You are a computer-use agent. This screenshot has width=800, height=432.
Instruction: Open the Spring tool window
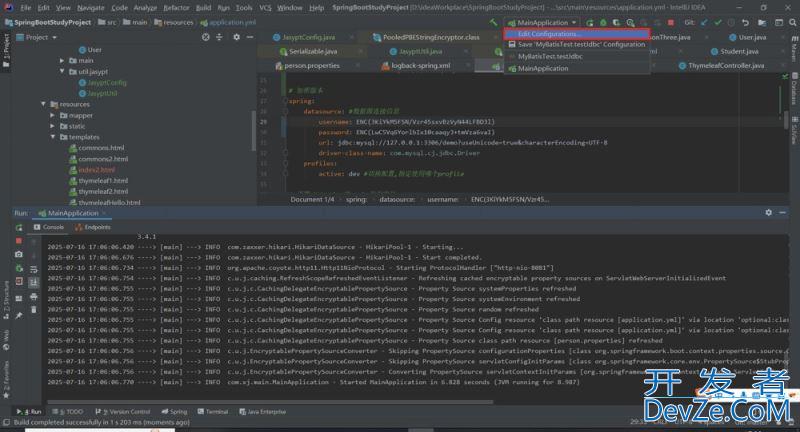pos(174,412)
